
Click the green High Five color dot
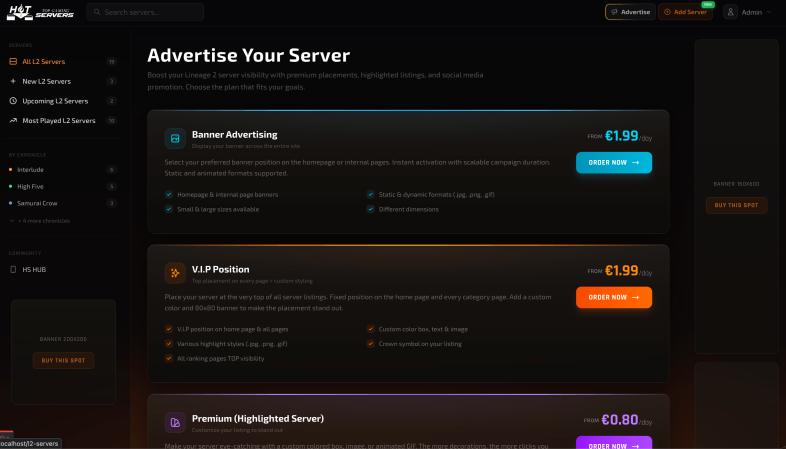[11, 186]
